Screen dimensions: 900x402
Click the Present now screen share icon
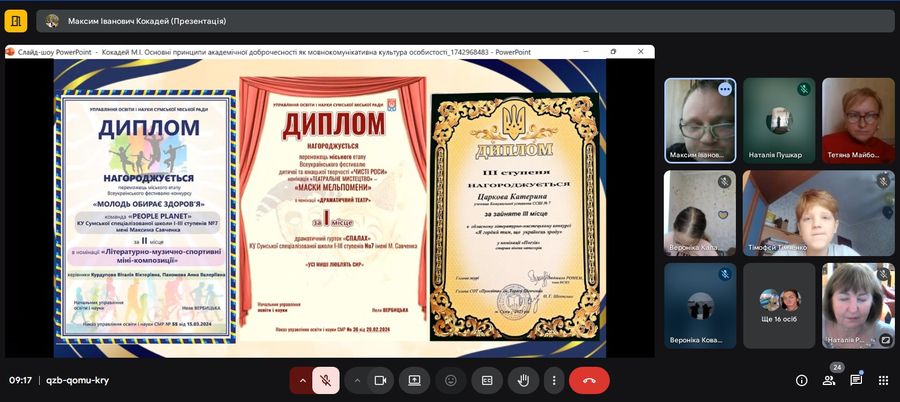pyautogui.click(x=414, y=380)
